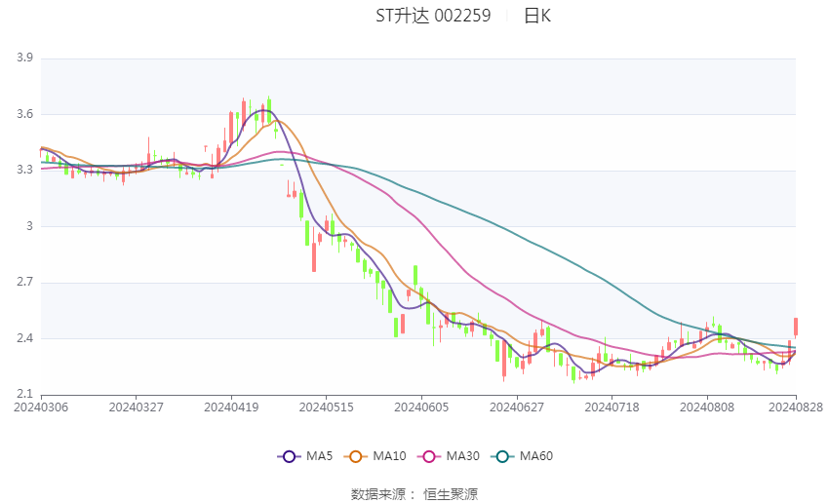Viewport: 829px width, 504px height.
Task: Hide the MA5 series via label
Action: [x=319, y=456]
